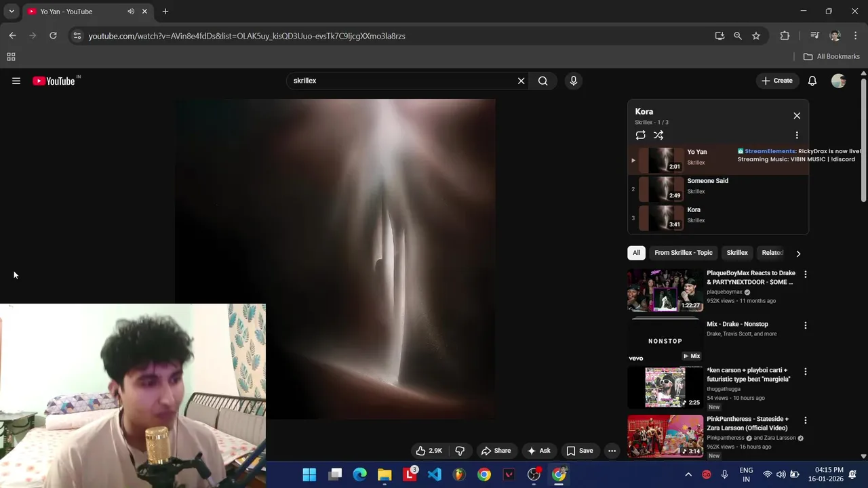Click install app icon in address bar
The width and height of the screenshot is (868, 488).
[719, 36]
